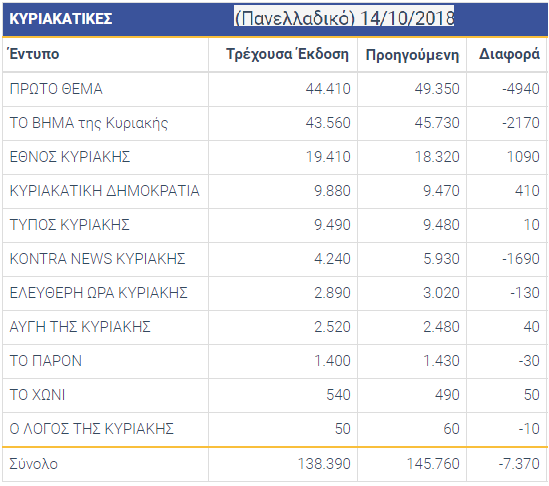Click previous value 5.930
The width and height of the screenshot is (549, 486).
441,258
